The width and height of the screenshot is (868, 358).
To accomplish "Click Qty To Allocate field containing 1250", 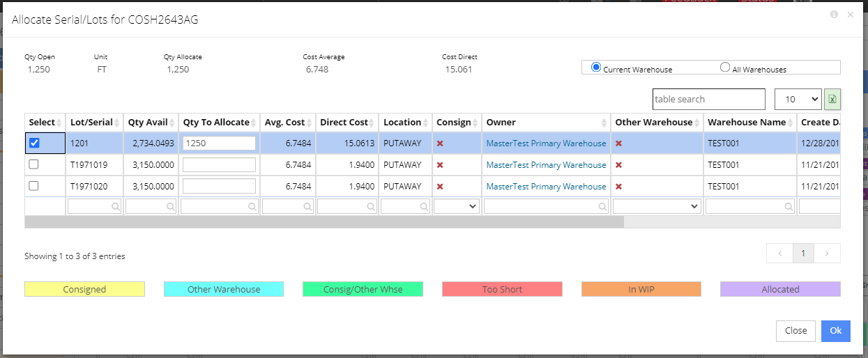I will (220, 143).
